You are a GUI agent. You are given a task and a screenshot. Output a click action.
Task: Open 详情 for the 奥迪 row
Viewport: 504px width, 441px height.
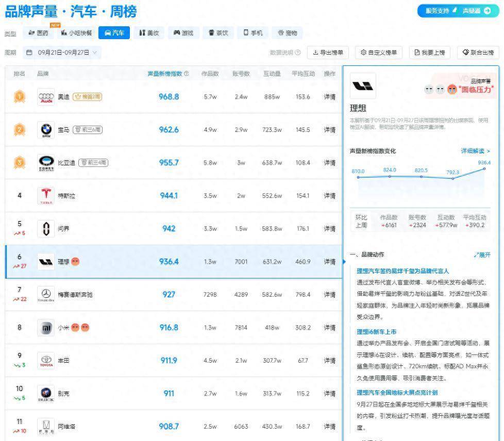tap(329, 96)
